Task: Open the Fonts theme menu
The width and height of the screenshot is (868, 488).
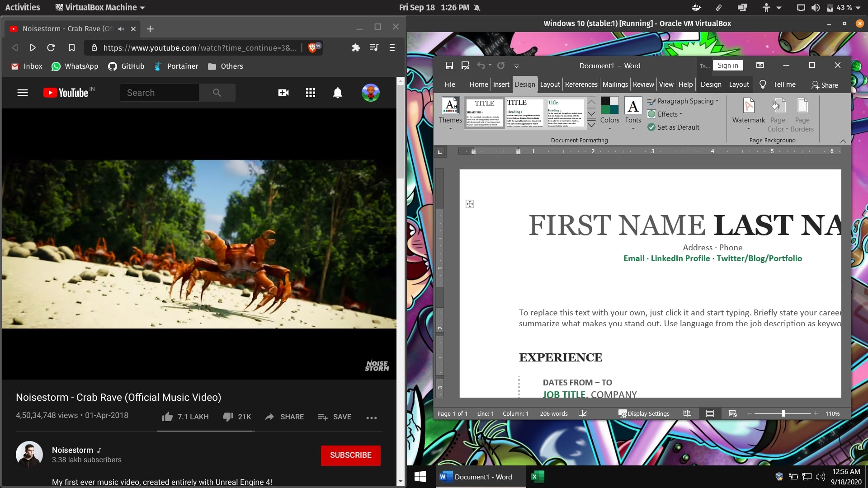Action: [x=633, y=113]
